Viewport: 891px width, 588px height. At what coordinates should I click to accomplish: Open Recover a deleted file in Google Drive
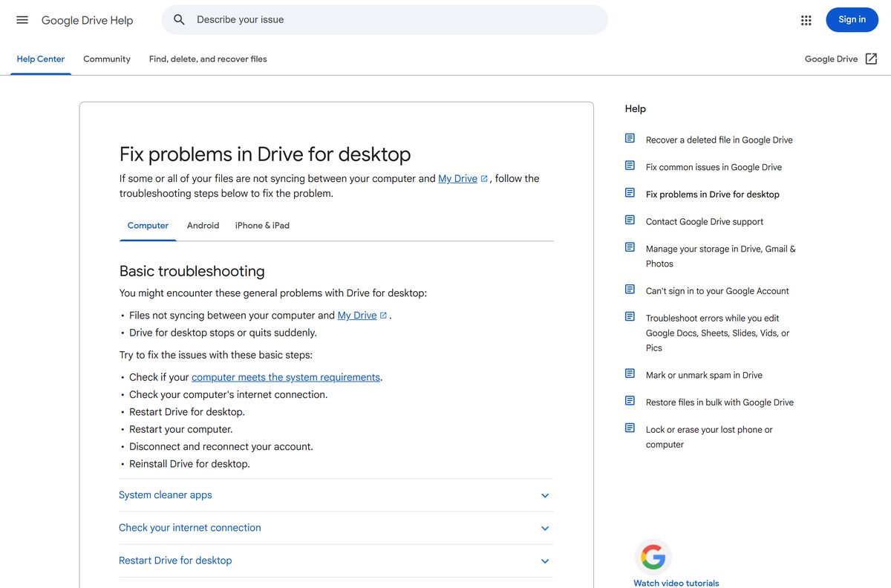[x=719, y=140]
